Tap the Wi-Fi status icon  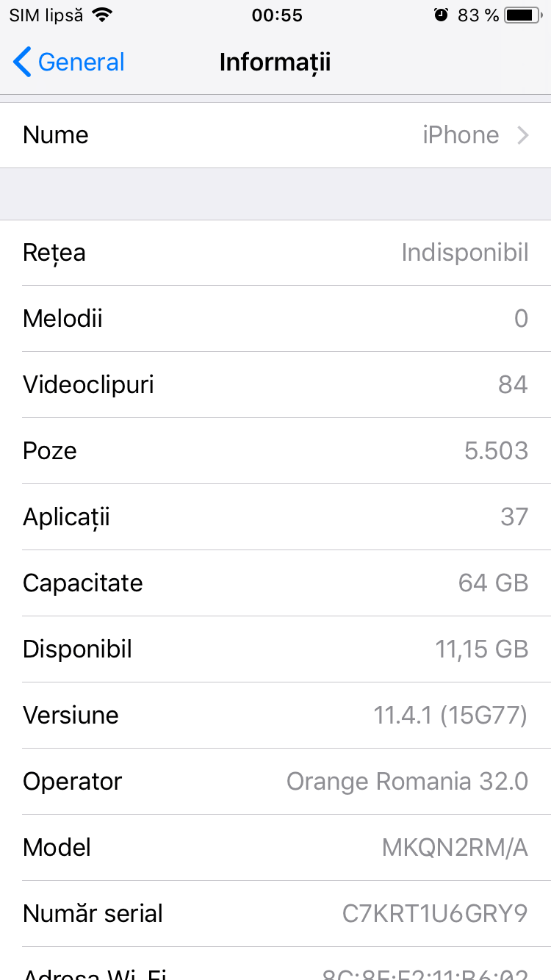[103, 15]
